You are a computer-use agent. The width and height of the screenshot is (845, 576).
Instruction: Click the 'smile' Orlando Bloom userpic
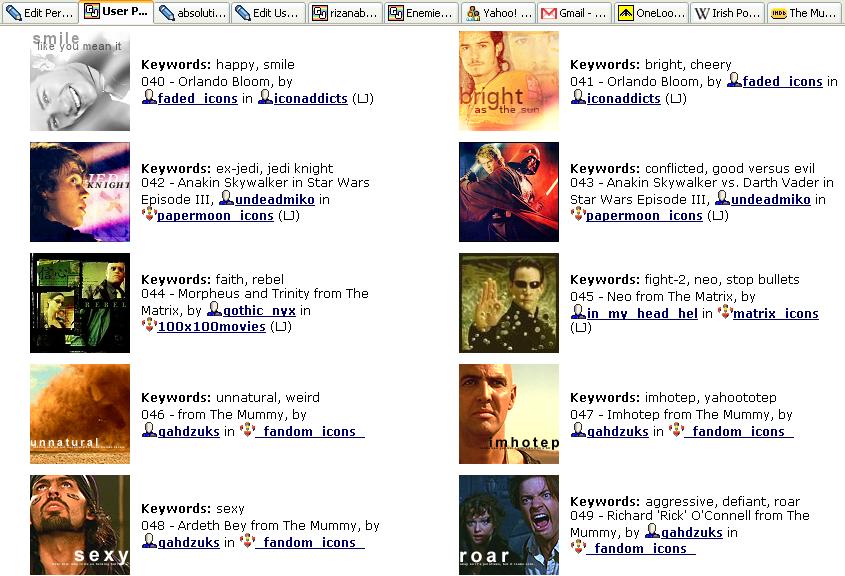click(x=80, y=81)
